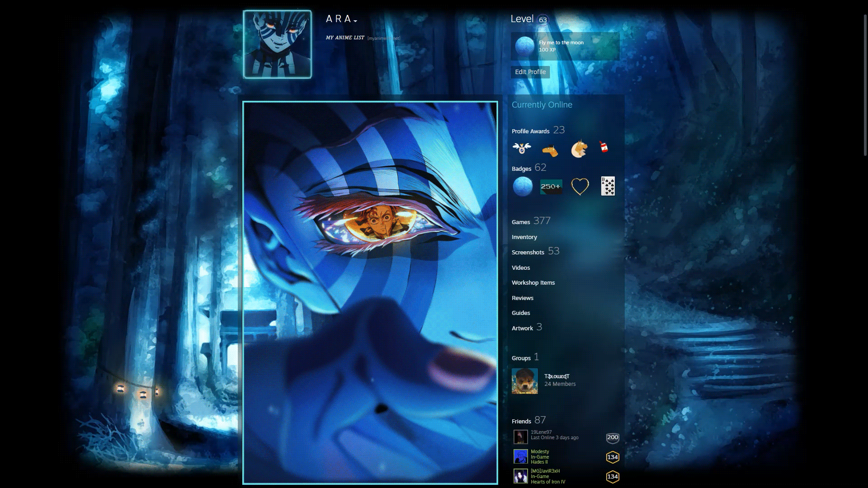Viewport: 868px width, 488px height.
Task: Open friend Modesty's profile
Action: (540, 451)
